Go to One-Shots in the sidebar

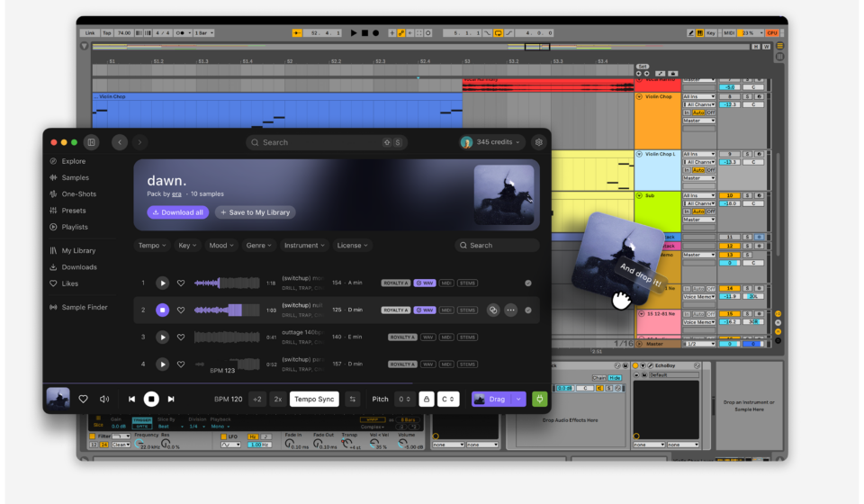(x=78, y=194)
